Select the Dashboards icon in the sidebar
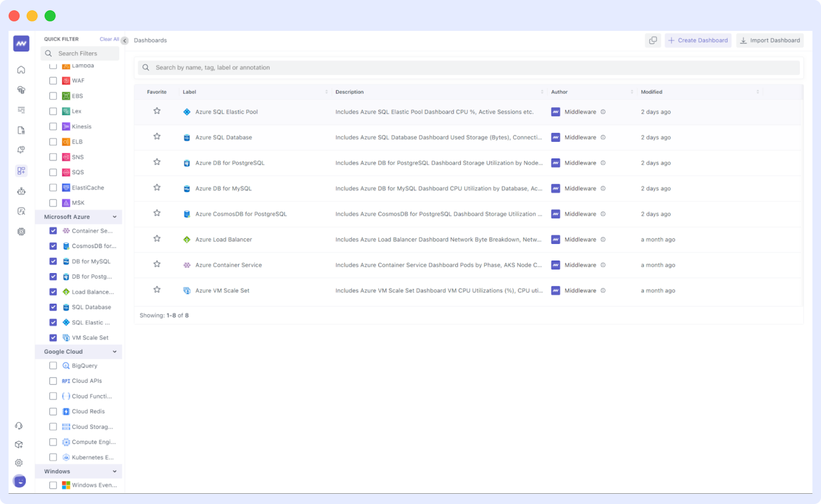This screenshot has height=504, width=821. click(21, 170)
